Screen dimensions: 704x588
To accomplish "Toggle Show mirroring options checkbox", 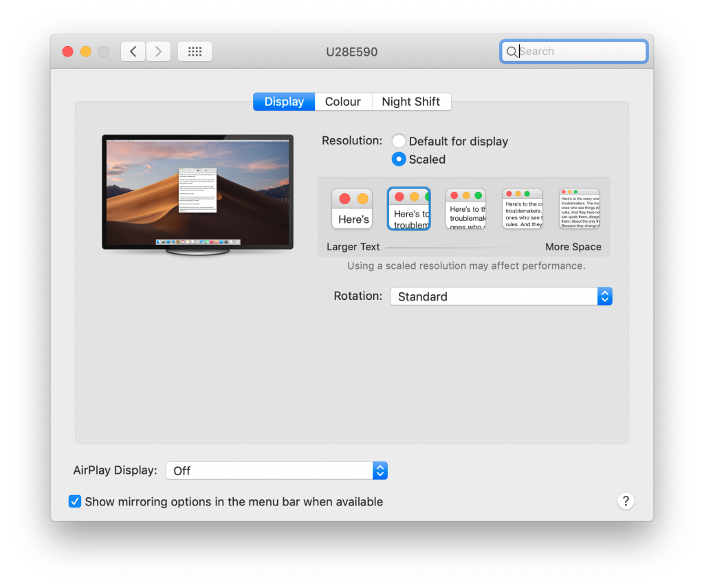I will (x=76, y=501).
